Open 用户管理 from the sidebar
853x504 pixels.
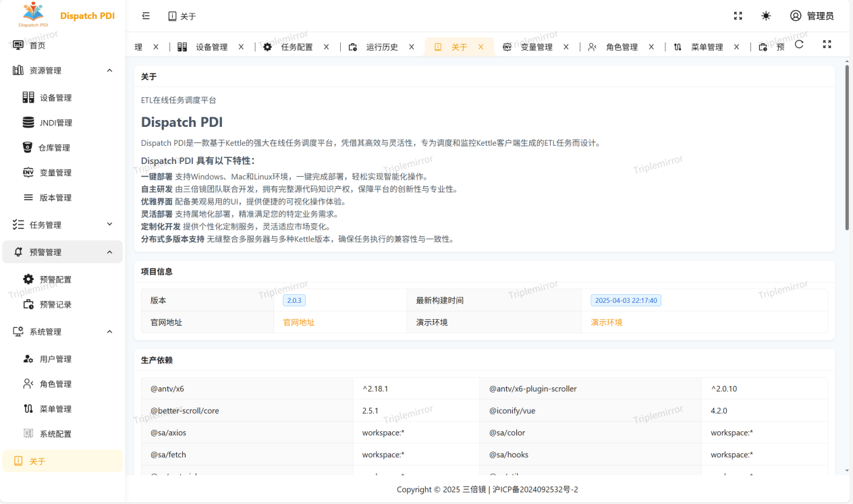(63, 359)
